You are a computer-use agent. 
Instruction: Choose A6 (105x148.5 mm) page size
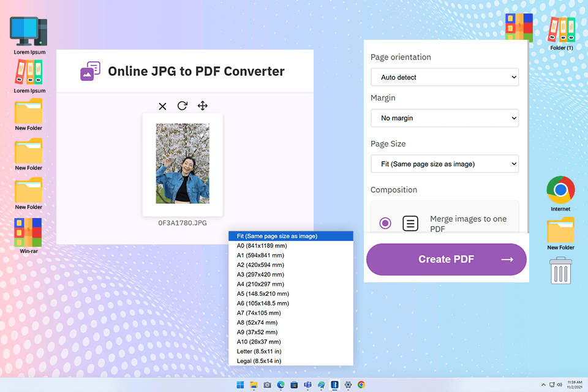click(291, 303)
